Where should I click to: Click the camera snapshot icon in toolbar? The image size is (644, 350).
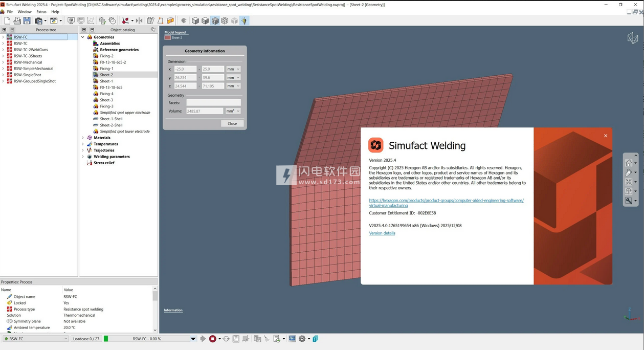tap(38, 21)
